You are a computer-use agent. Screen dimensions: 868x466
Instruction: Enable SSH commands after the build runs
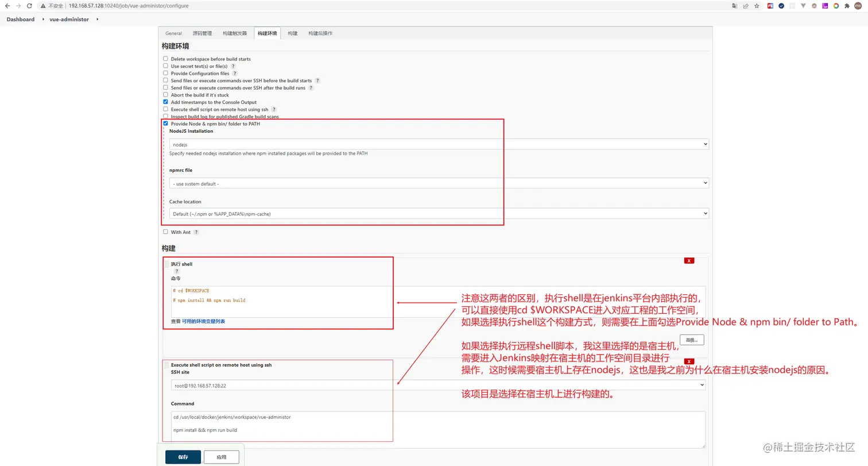[166, 87]
